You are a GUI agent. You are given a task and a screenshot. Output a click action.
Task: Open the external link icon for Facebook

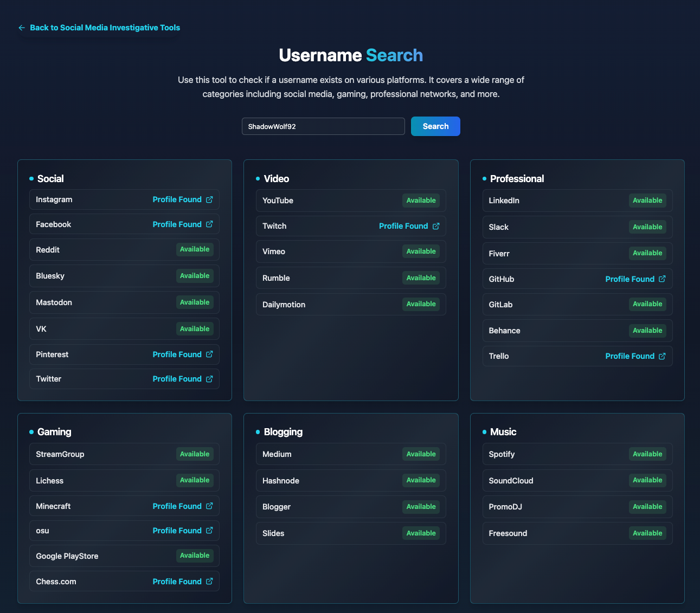click(209, 224)
